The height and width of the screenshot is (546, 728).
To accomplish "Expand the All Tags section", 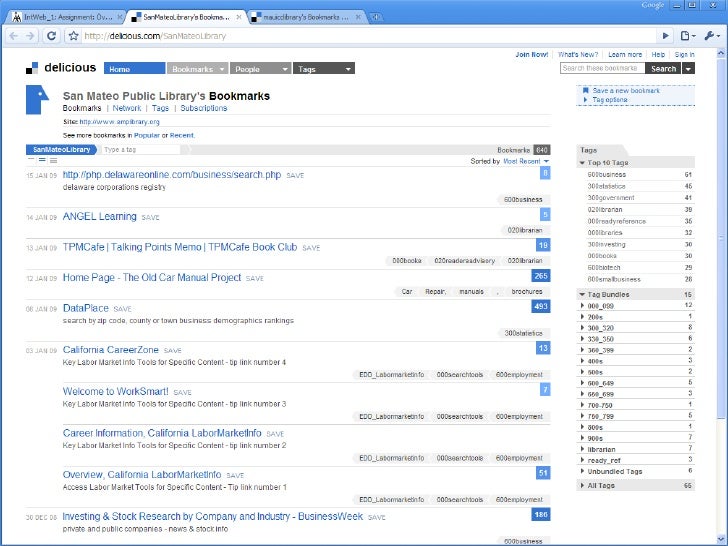I will [x=583, y=485].
